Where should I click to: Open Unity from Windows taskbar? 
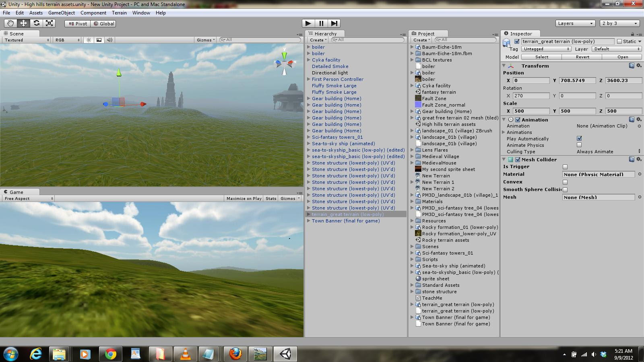[x=286, y=354]
